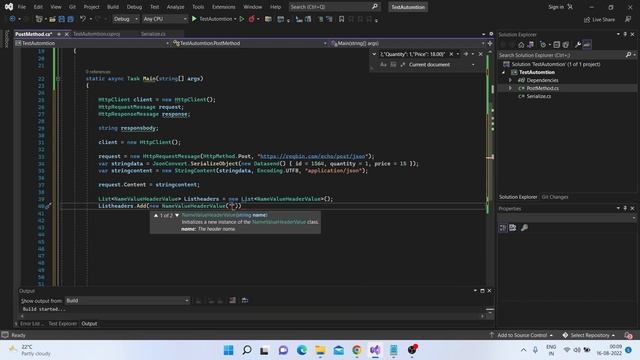The height and width of the screenshot is (360, 640).
Task: Open Show output from Build dropdown
Action: [x=127, y=300]
